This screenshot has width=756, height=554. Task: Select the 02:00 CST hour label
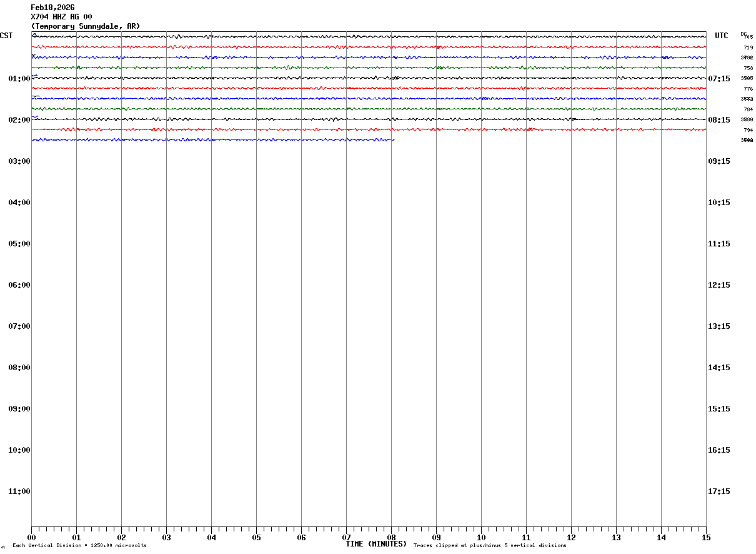19,120
